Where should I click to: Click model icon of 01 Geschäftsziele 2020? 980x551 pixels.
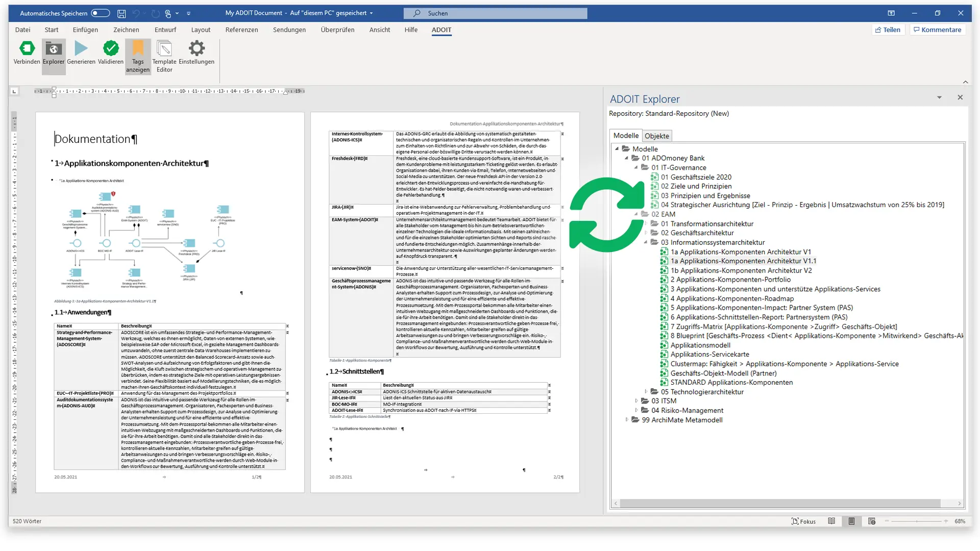(x=654, y=177)
